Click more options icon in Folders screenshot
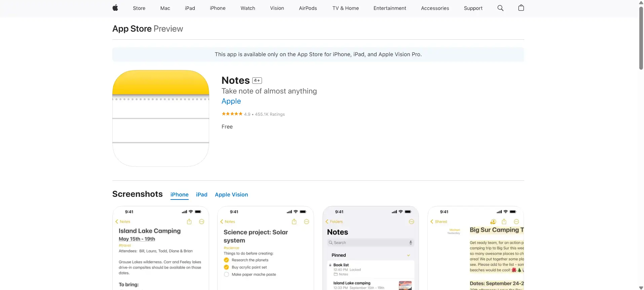The height and width of the screenshot is (290, 644). 412,222
